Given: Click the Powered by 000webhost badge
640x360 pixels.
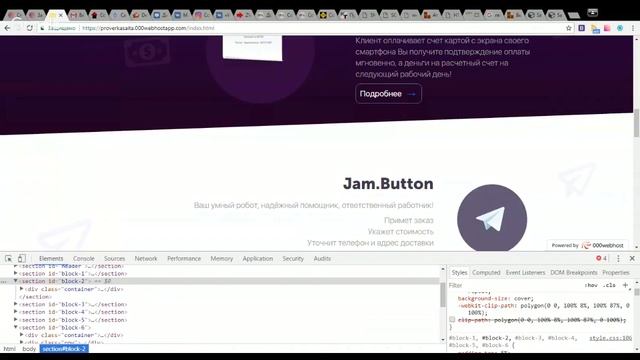Looking at the screenshot, I should click(587, 245).
